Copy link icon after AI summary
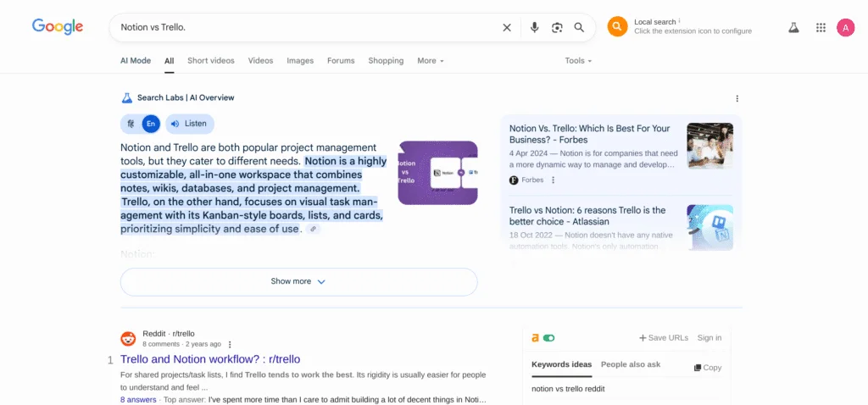The width and height of the screenshot is (868, 405). coord(313,229)
